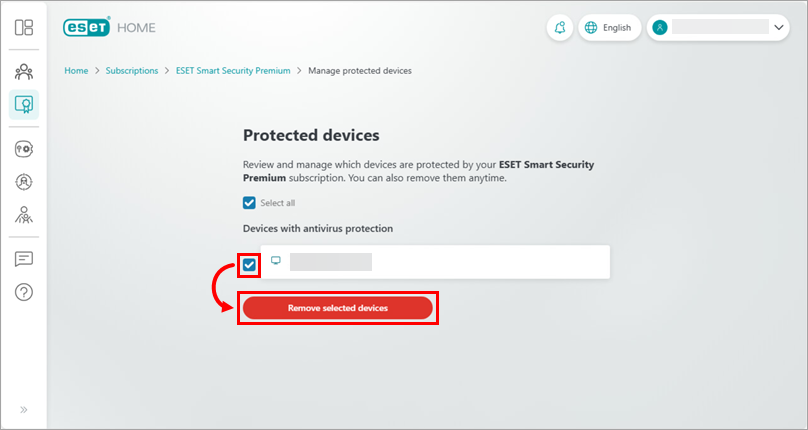Uncheck the Select all checkbox
The image size is (808, 430).
coord(249,203)
